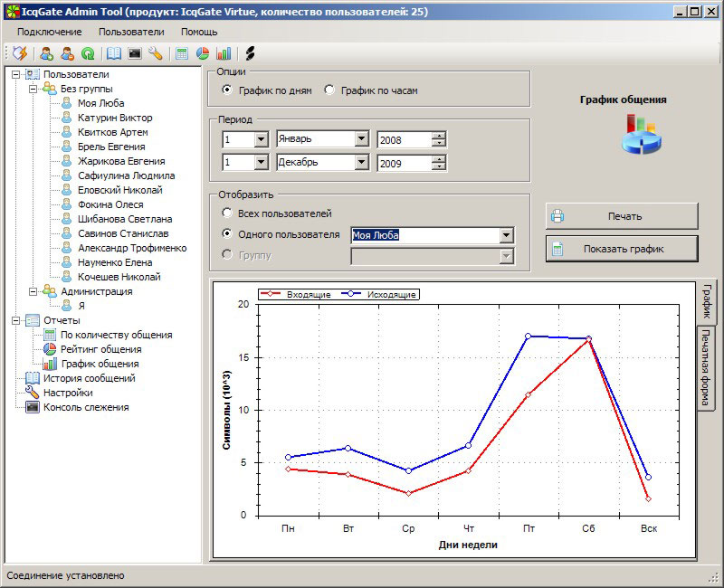Open bar chart graph toolbar icon
The image size is (724, 588).
pos(224,53)
